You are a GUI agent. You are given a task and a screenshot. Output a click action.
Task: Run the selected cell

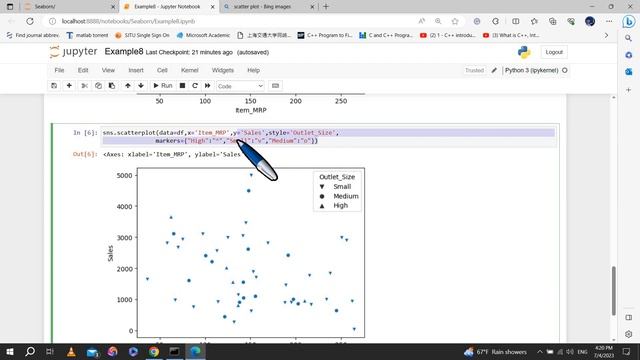(163, 86)
